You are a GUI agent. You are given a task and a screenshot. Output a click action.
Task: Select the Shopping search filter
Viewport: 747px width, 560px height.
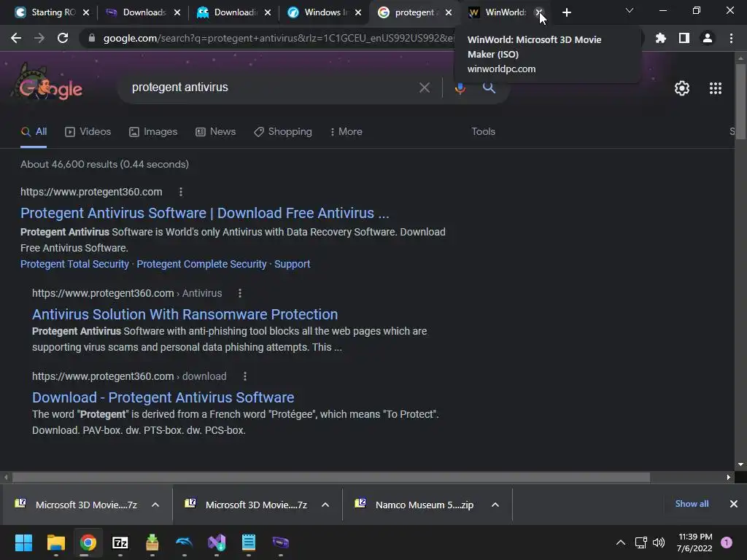283,131
